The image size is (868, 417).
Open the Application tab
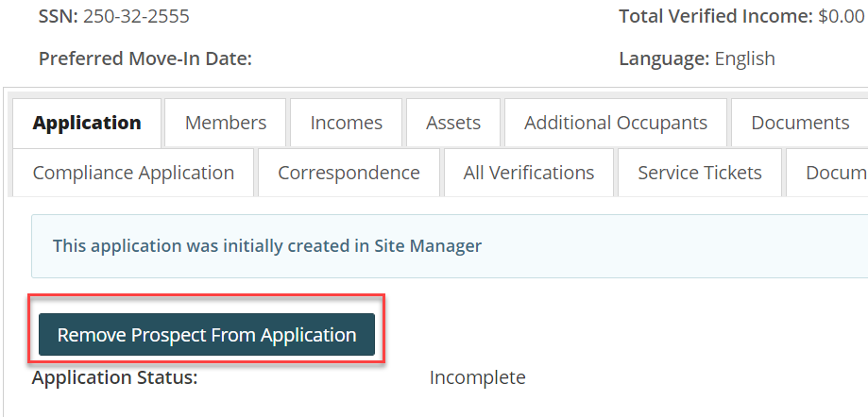pos(87,123)
